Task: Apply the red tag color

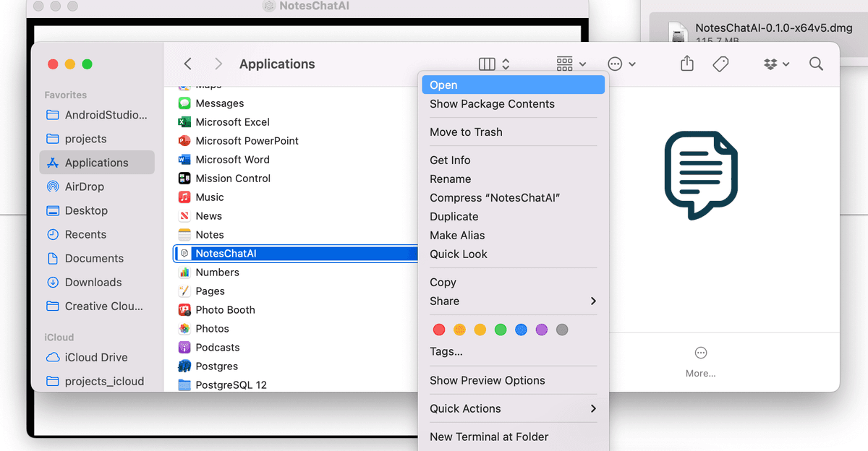Action: coord(439,330)
